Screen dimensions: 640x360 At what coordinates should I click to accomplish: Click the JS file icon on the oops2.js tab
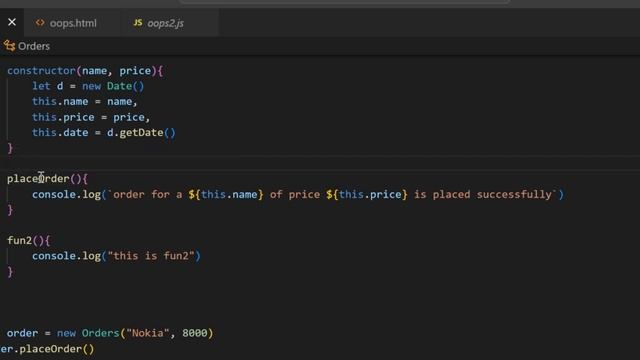(x=138, y=23)
